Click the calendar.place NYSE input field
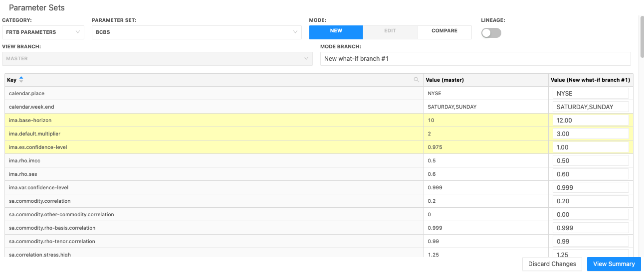644x273 pixels. (590, 94)
